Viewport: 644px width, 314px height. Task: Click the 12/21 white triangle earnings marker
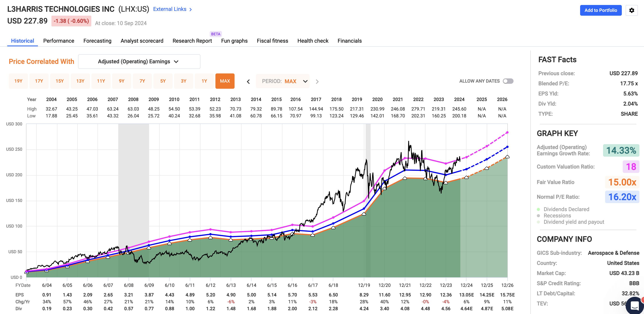coord(405,178)
